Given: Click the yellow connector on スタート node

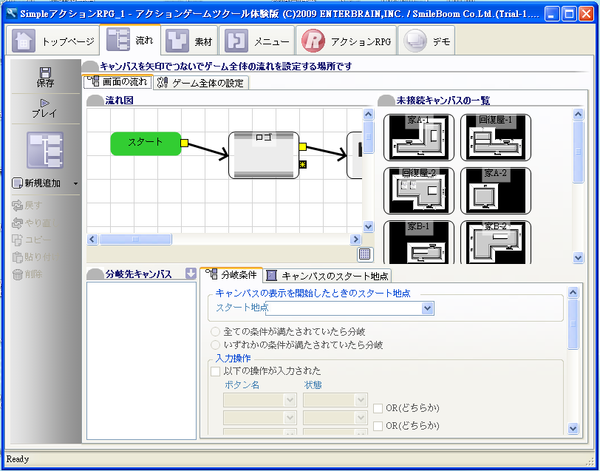Looking at the screenshot, I should click(184, 143).
